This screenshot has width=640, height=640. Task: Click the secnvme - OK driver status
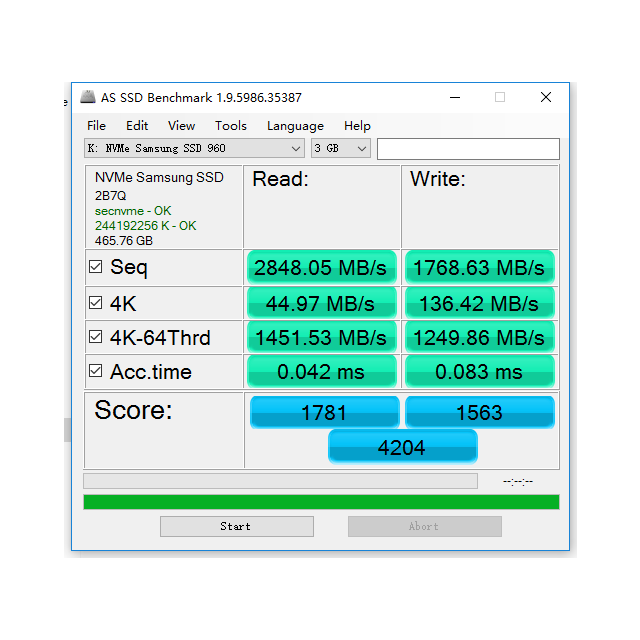(x=133, y=211)
